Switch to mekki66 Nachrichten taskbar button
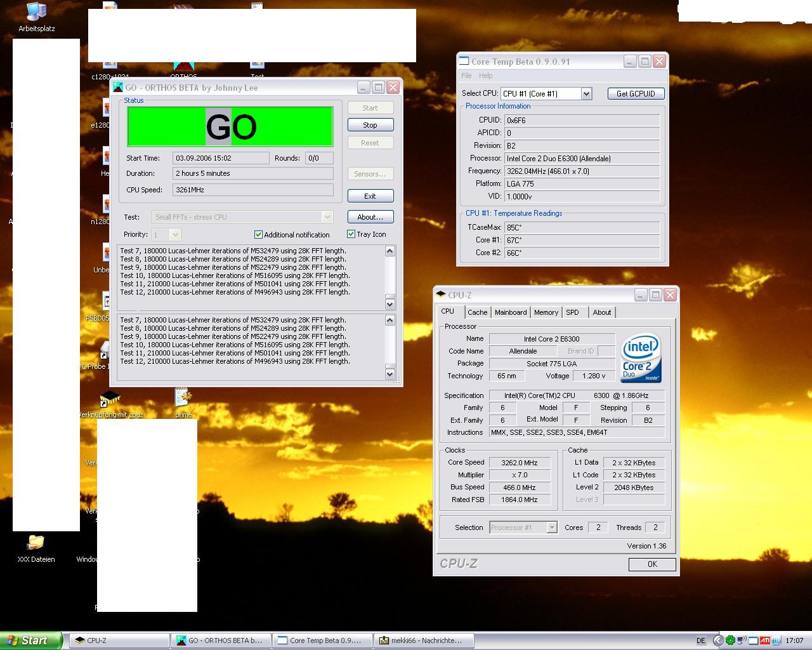 click(x=424, y=640)
